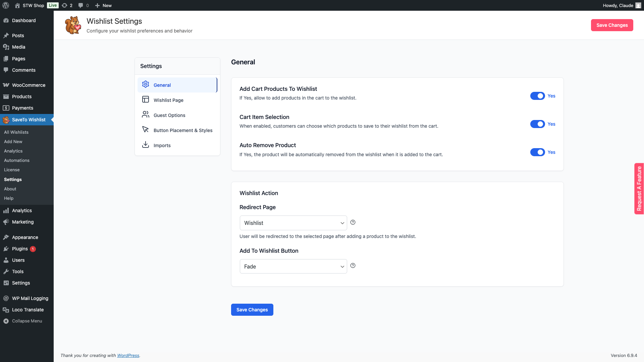Open the Add To Wishlist Button dropdown

tap(293, 266)
